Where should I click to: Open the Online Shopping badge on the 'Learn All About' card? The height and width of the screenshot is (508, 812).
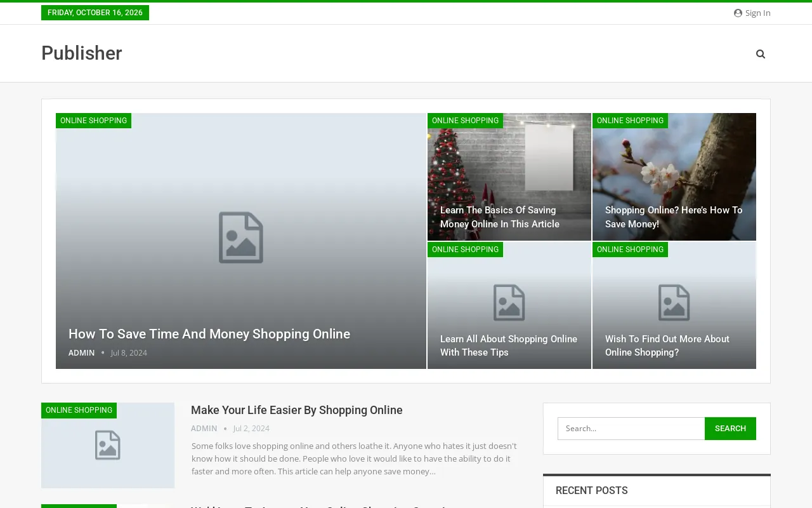465,250
